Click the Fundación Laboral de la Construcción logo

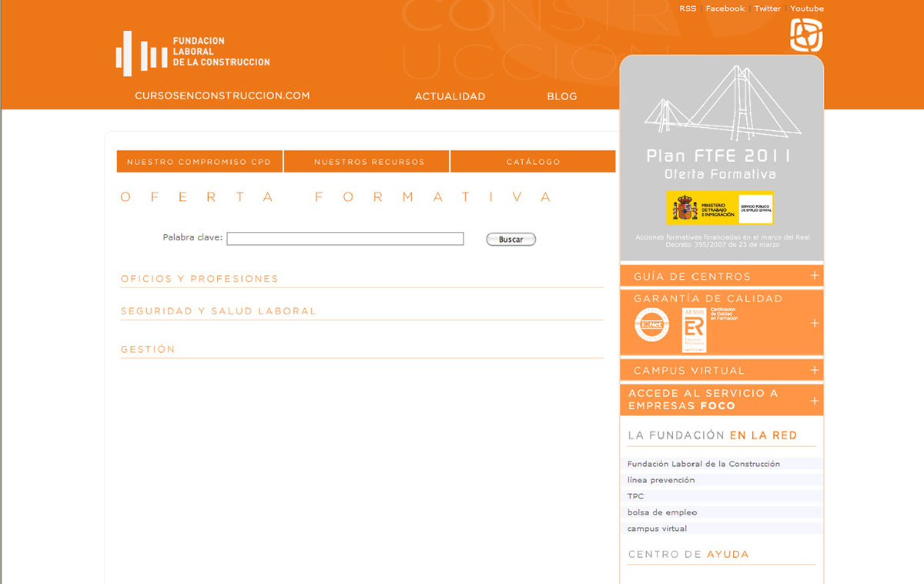click(x=192, y=53)
